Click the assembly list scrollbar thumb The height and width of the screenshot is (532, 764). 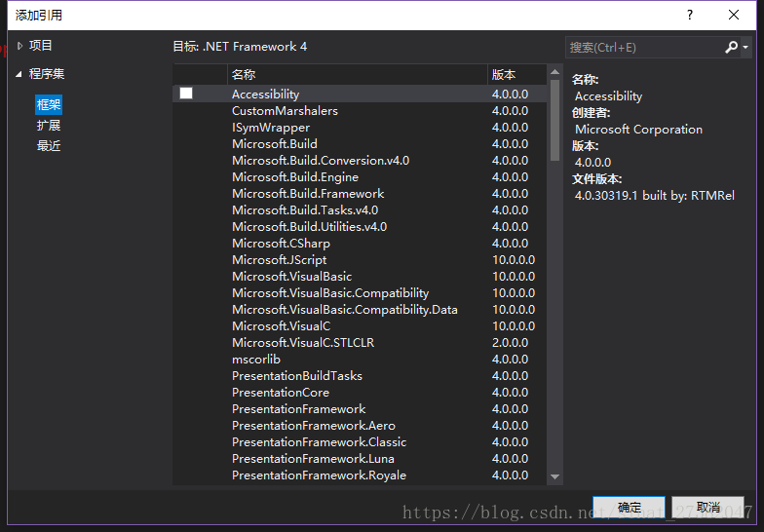pyautogui.click(x=554, y=120)
